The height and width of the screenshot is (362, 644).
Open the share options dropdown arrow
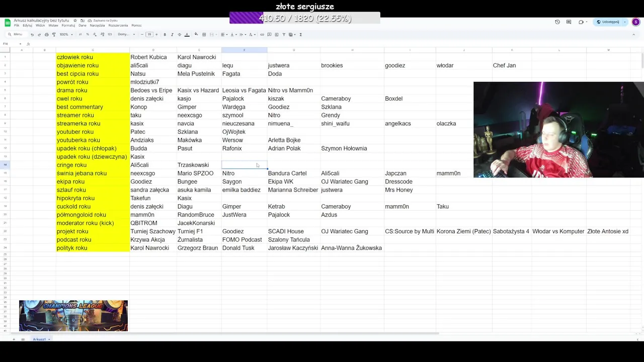point(625,22)
